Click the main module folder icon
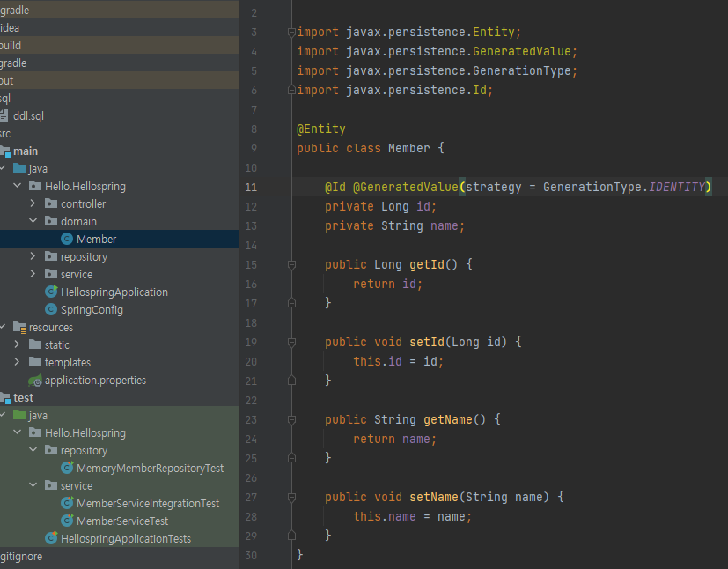The width and height of the screenshot is (728, 569). 5,151
